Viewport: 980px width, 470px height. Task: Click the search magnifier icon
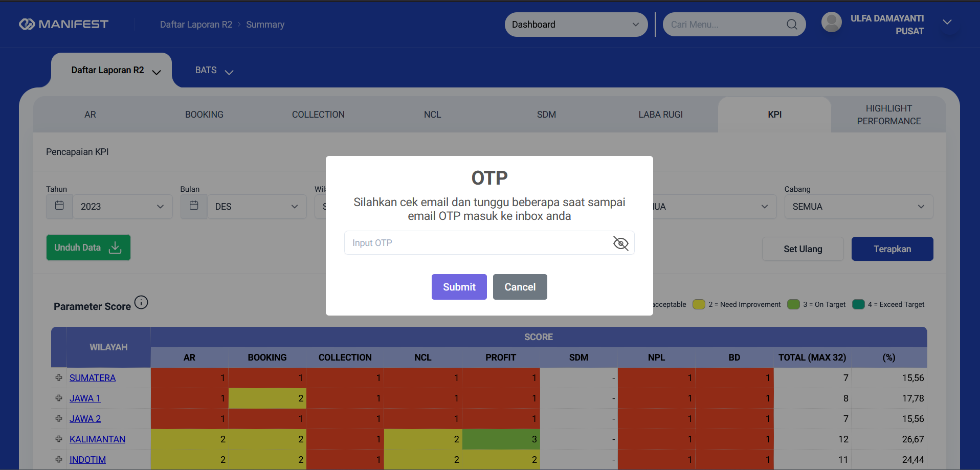[x=792, y=25]
